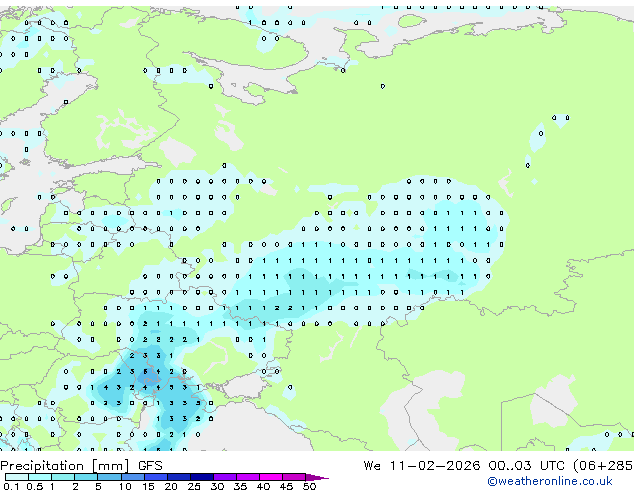Click the 45–50 mm legend swatch
This screenshot has width=634, height=490.
[294, 477]
